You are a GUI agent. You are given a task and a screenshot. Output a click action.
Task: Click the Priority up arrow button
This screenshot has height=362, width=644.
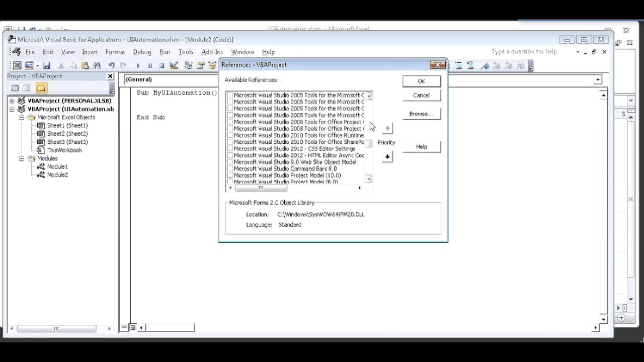pyautogui.click(x=387, y=129)
